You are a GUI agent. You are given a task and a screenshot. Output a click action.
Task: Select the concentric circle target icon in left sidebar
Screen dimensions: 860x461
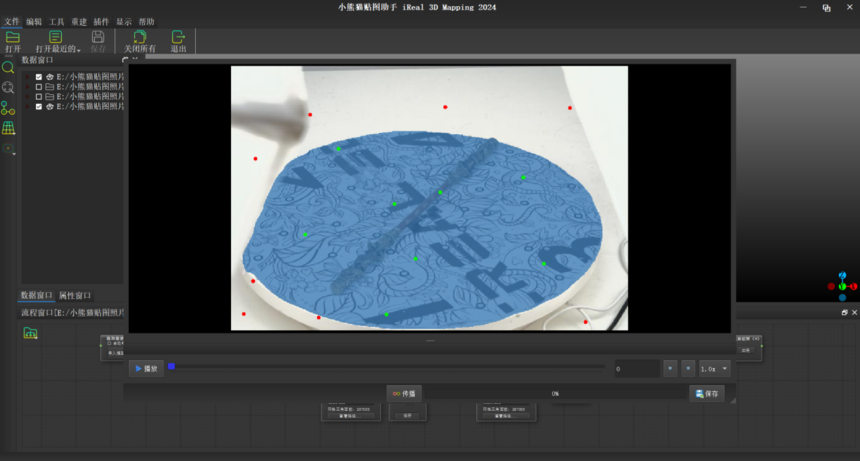[8, 149]
